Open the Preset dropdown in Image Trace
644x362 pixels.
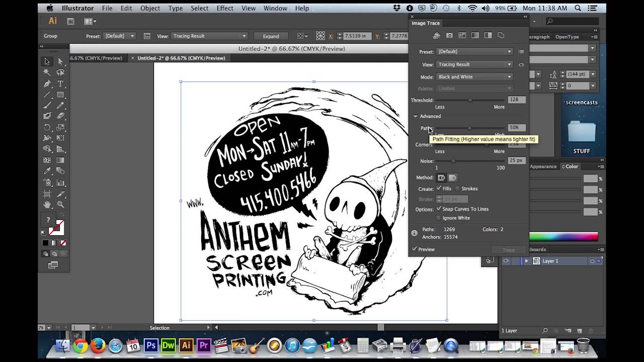pos(473,51)
